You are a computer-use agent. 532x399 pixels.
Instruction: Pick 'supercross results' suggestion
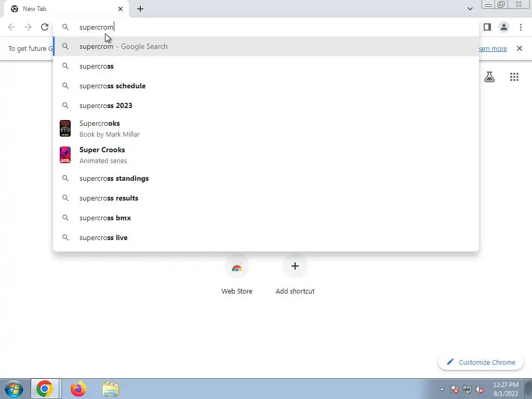[266, 198]
